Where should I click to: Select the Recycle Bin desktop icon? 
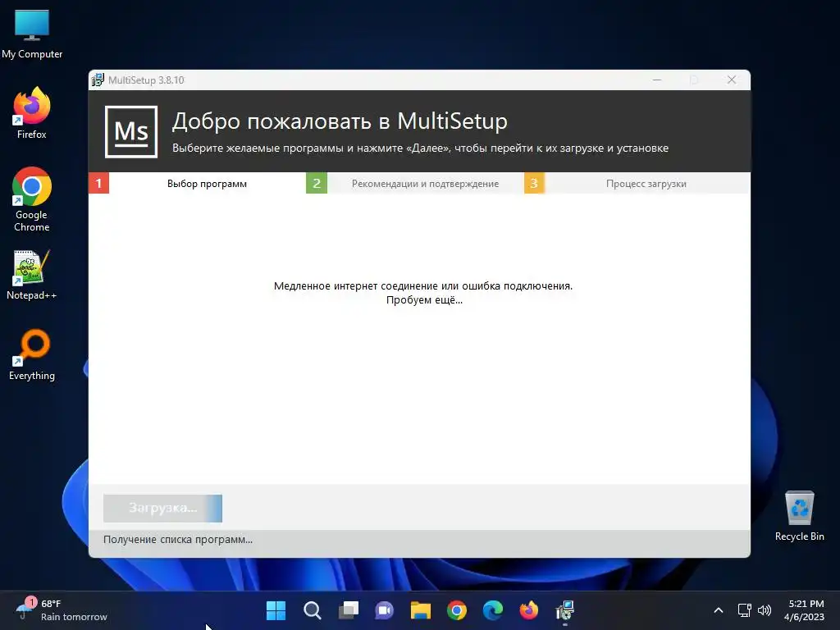click(x=799, y=517)
